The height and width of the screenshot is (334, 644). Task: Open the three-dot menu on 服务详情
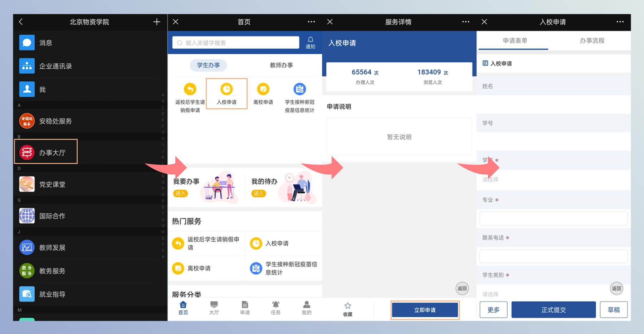[x=465, y=22]
